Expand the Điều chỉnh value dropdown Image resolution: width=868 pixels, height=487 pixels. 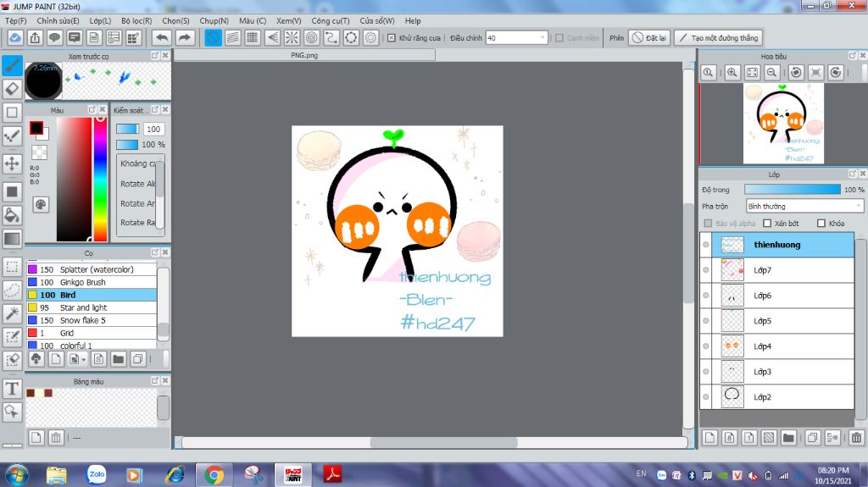coord(542,38)
